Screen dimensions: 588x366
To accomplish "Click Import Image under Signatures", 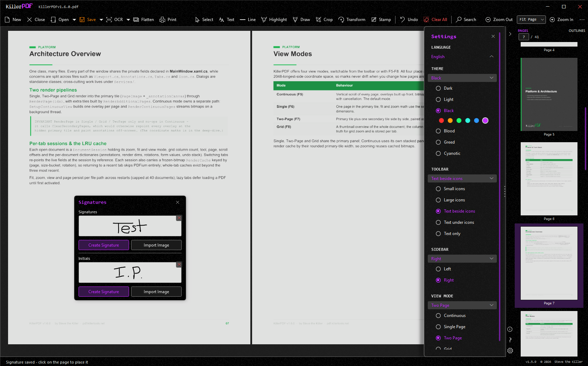I will pyautogui.click(x=156, y=245).
